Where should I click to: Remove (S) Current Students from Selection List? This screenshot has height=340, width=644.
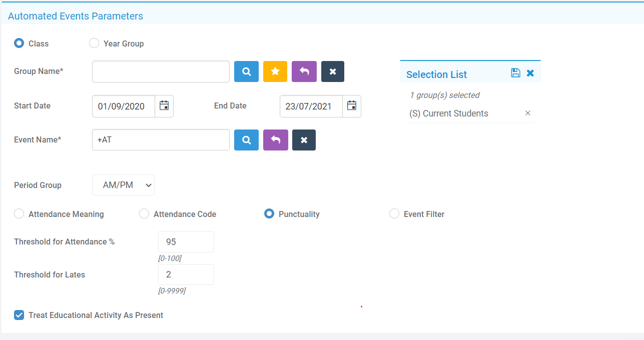pos(527,113)
